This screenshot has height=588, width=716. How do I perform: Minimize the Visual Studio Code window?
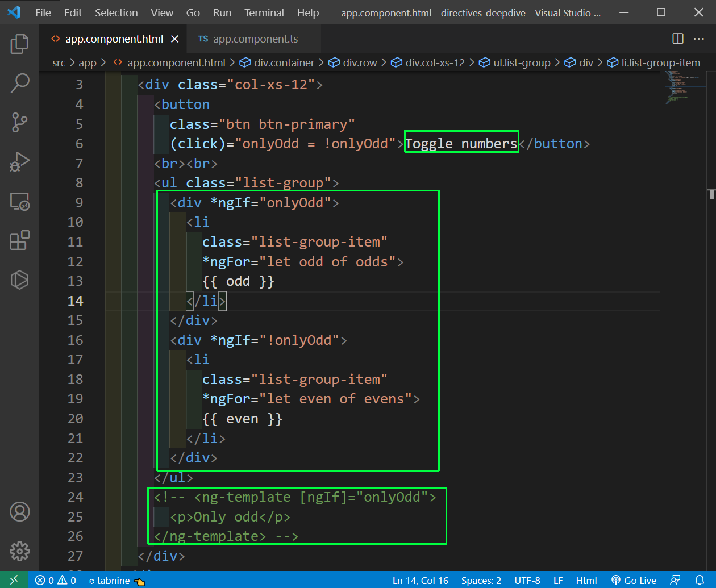tap(624, 12)
